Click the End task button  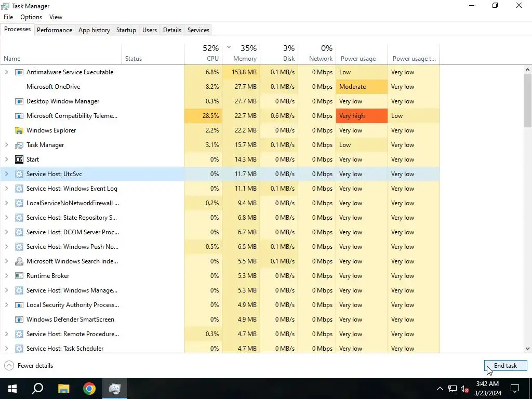click(506, 366)
